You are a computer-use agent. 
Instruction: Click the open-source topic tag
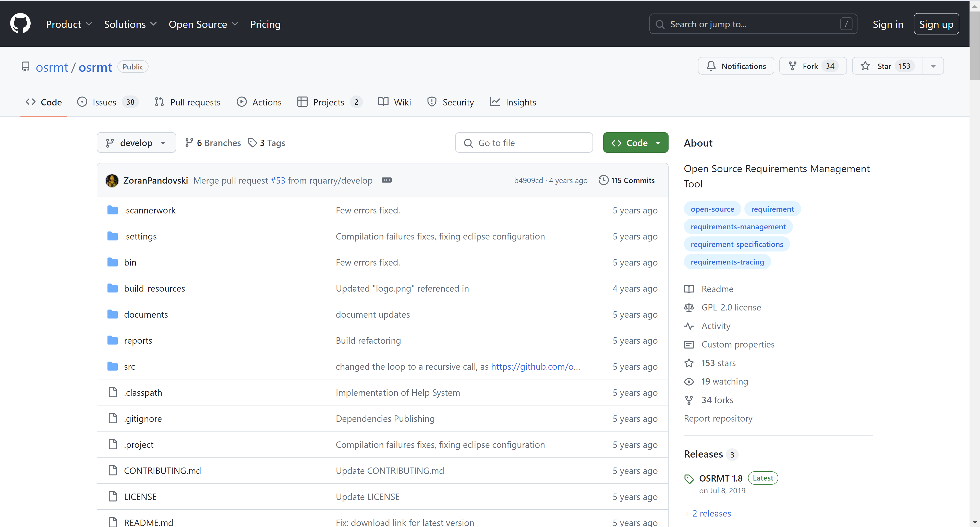click(x=712, y=209)
